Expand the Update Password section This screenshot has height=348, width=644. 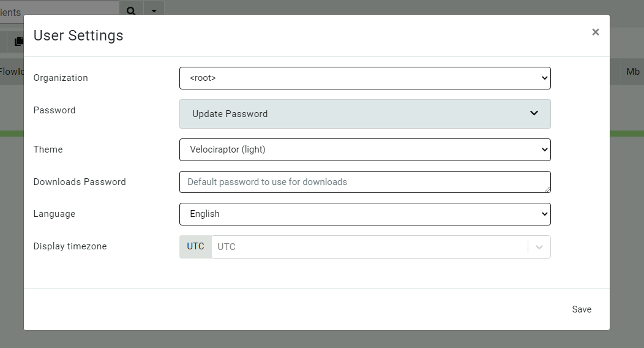tap(365, 114)
